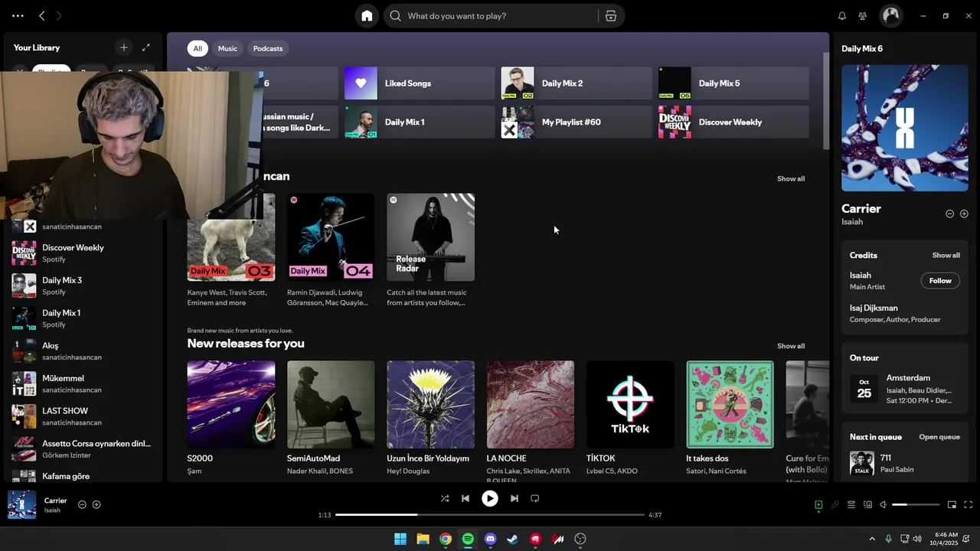The image size is (980, 551).
Task: Expand Your Library with the arrows icon
Action: (145, 47)
